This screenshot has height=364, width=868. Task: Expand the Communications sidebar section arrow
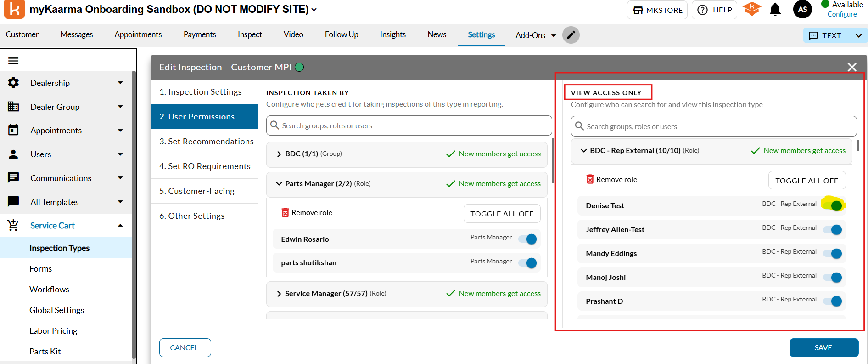tap(120, 178)
